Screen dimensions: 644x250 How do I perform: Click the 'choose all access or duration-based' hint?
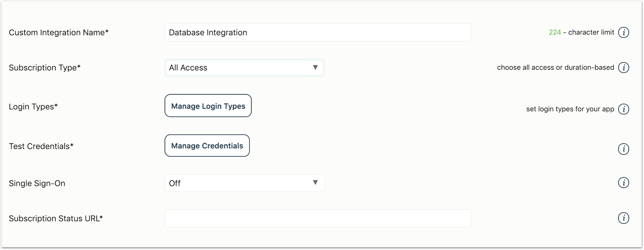pyautogui.click(x=556, y=68)
